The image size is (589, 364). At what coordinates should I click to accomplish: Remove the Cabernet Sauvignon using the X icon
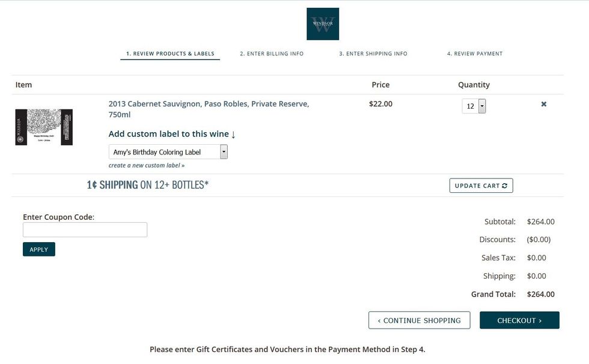(x=543, y=104)
